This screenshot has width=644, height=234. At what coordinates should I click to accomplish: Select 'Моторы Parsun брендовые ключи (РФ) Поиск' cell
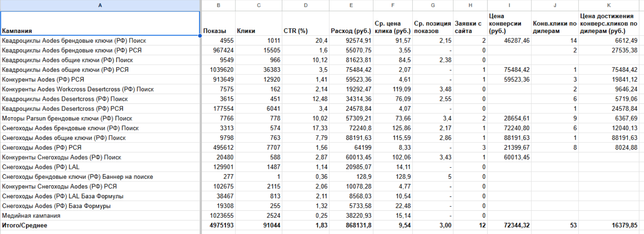(x=100, y=118)
